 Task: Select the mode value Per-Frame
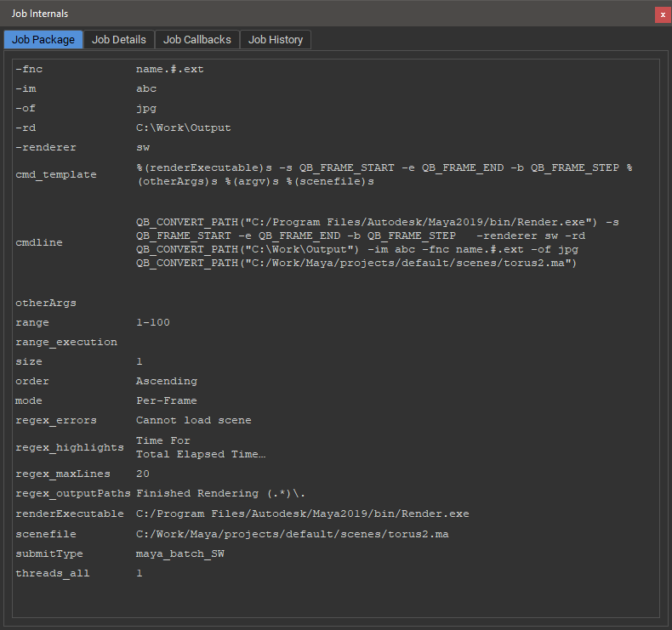coord(166,400)
